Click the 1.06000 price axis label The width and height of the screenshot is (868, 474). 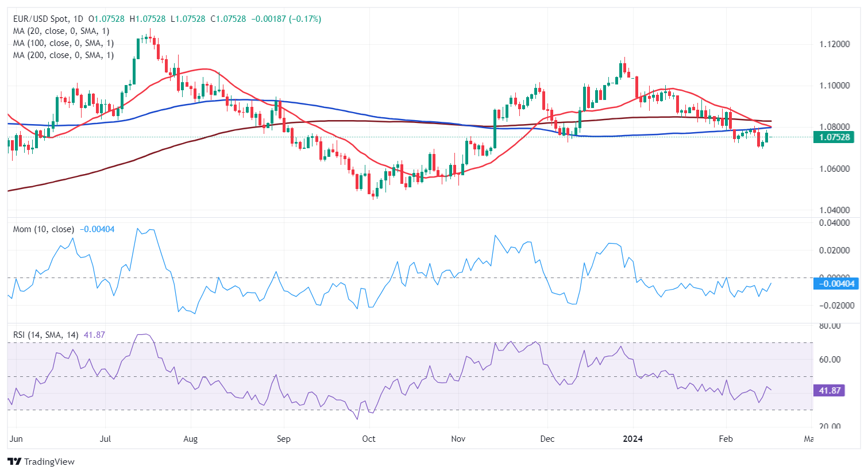coord(835,169)
